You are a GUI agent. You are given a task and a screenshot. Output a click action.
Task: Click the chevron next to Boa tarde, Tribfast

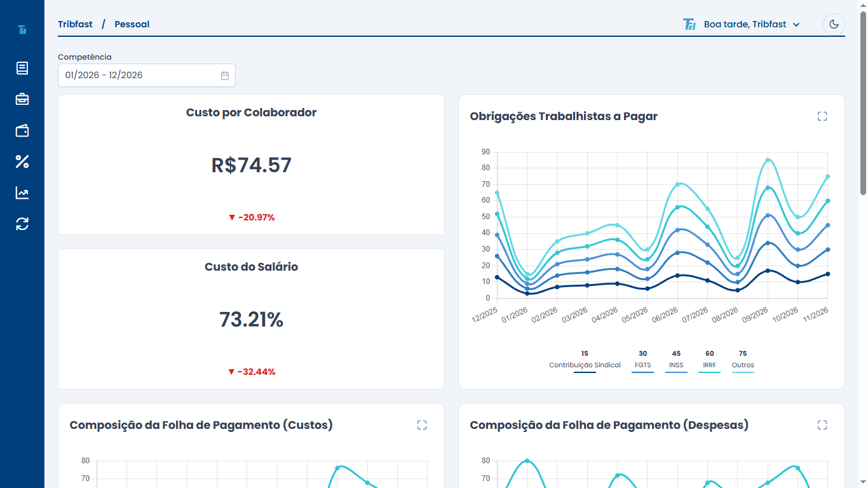[x=796, y=25]
